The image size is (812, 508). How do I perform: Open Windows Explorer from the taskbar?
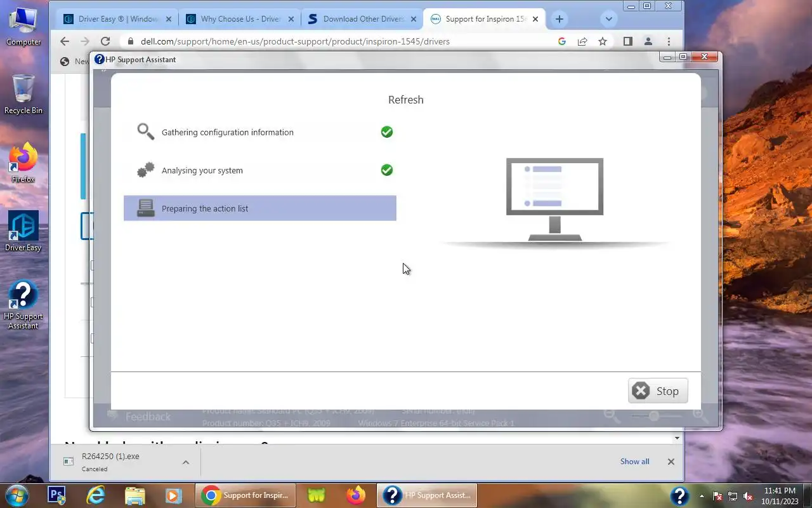[x=134, y=495]
